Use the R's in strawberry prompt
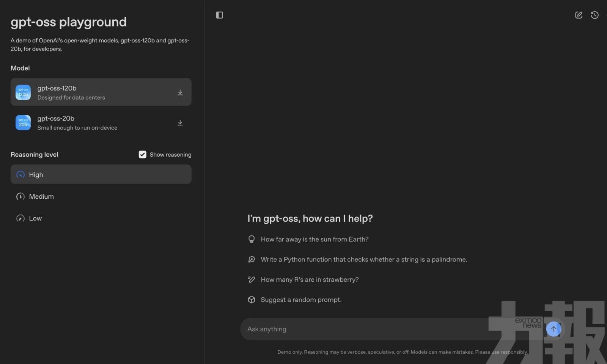 click(310, 279)
